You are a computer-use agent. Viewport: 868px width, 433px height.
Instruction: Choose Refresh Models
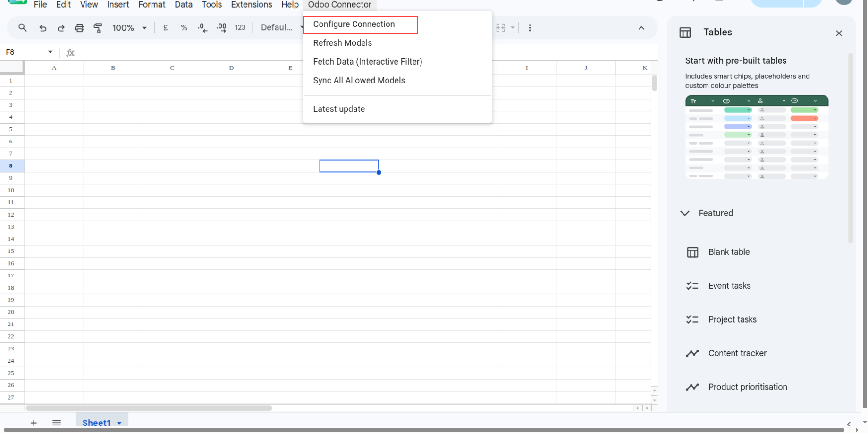(397, 43)
